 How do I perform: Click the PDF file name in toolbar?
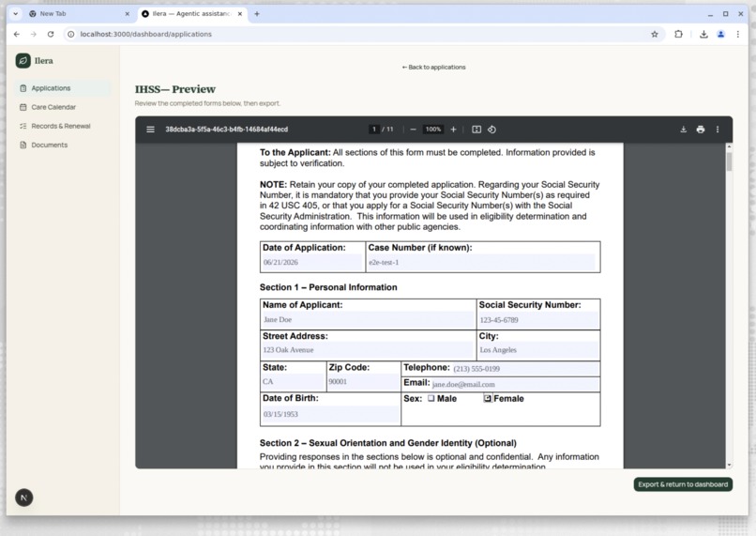click(x=227, y=130)
